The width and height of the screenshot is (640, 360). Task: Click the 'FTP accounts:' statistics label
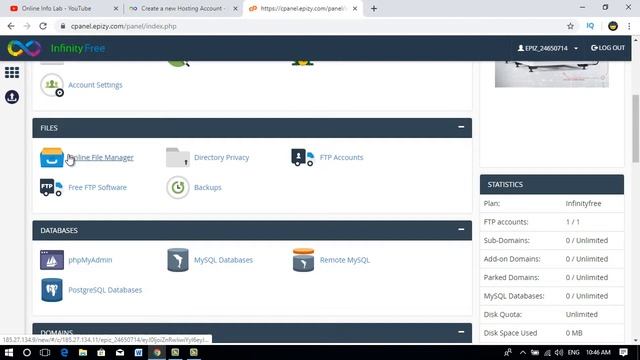point(506,222)
